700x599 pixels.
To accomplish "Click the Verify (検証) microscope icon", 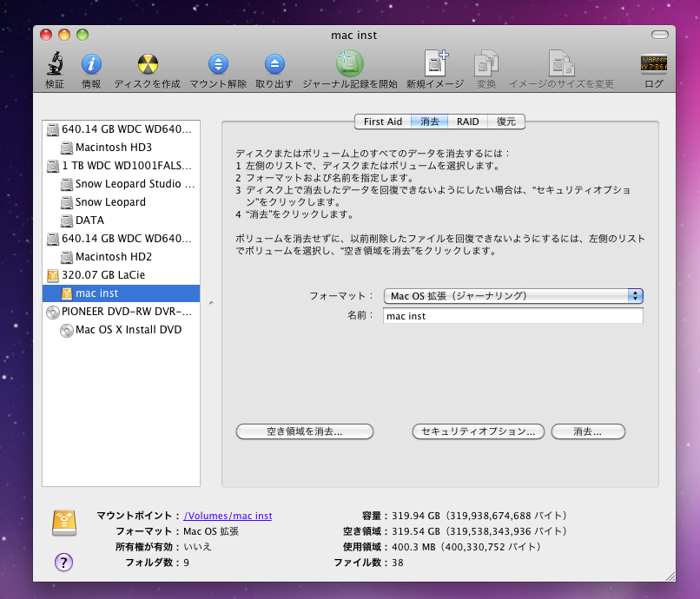I will point(55,64).
